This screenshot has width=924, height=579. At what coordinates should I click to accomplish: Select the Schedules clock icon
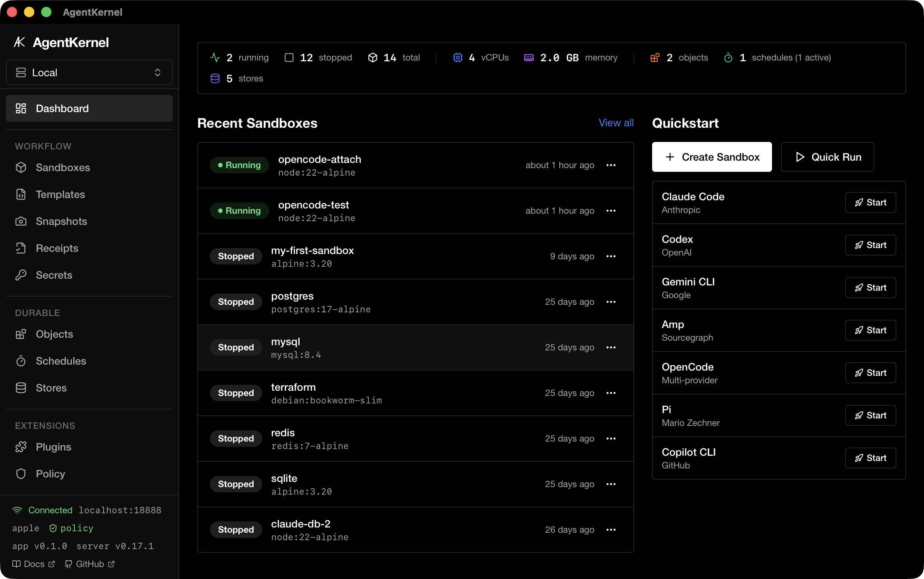(x=21, y=361)
